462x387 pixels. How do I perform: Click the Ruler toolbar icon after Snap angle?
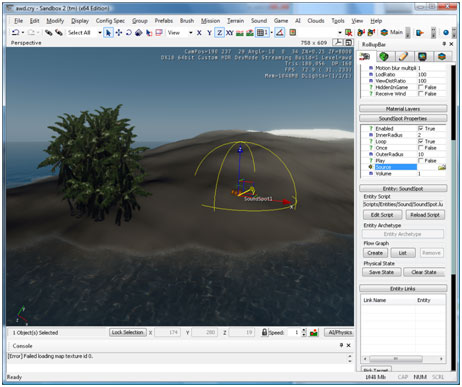(x=293, y=33)
